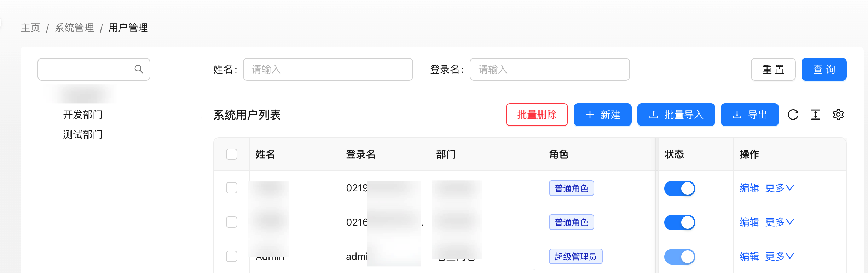This screenshot has width=868, height=273.
Task: Click the table refresh icon
Action: click(793, 115)
